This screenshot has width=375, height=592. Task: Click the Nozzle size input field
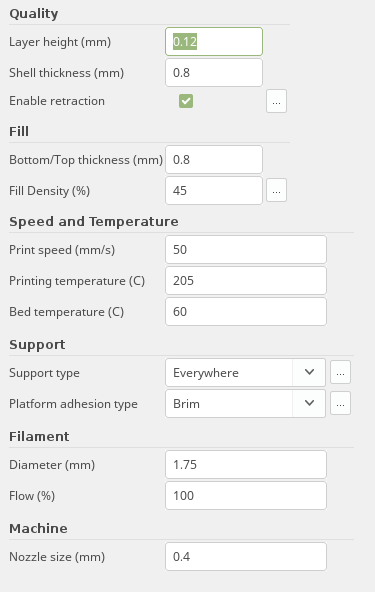246,557
